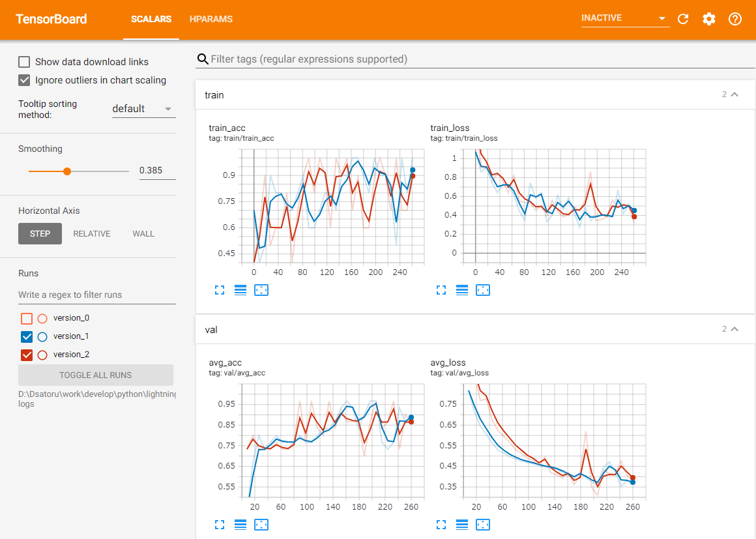Screen dimensions: 756x539
Task: Focus the regex filter runs field
Action: pyautogui.click(x=97, y=295)
